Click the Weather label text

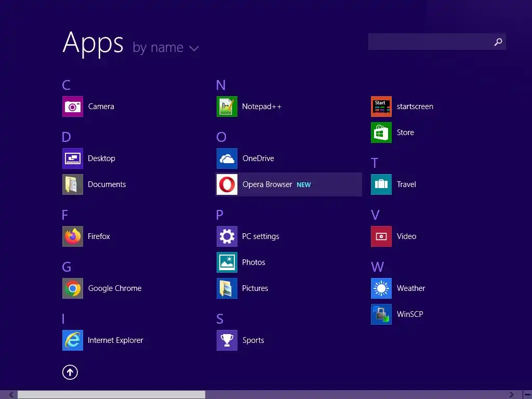tap(411, 288)
